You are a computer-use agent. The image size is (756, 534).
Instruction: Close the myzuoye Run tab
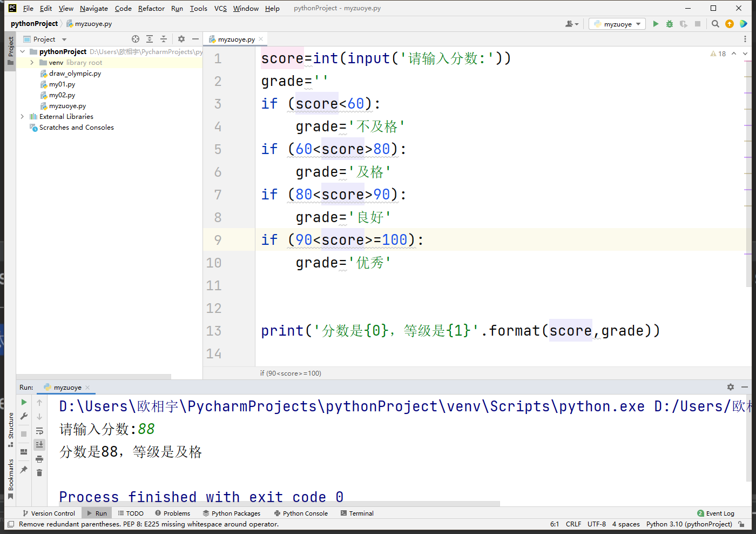point(87,387)
